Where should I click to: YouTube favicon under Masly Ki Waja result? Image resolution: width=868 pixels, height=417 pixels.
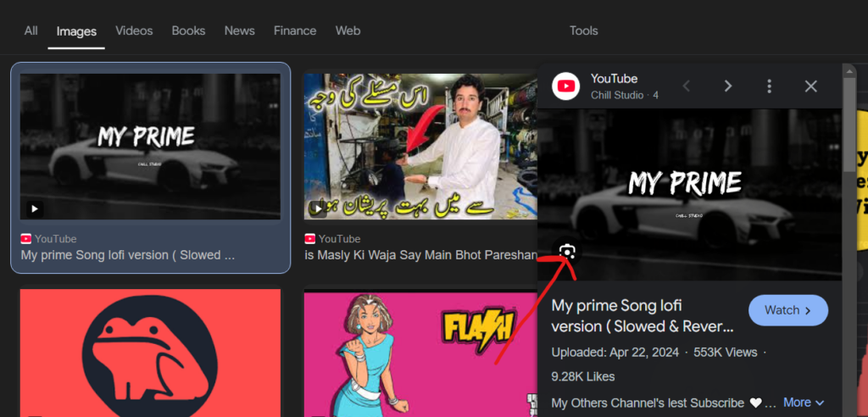tap(310, 239)
